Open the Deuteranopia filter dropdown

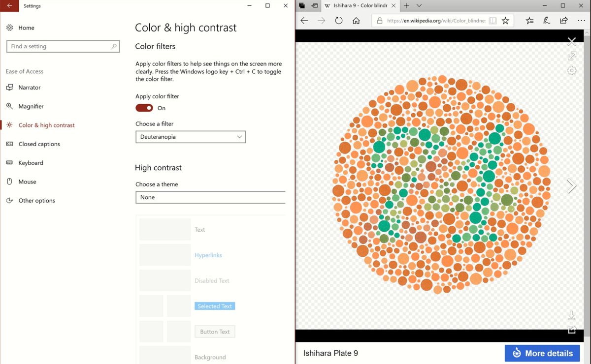pos(191,137)
